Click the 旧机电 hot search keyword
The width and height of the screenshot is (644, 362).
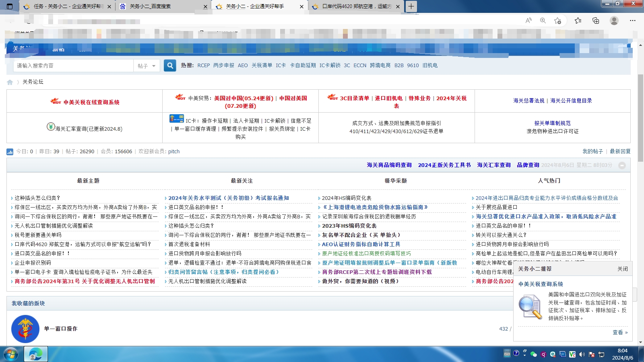coord(430,66)
